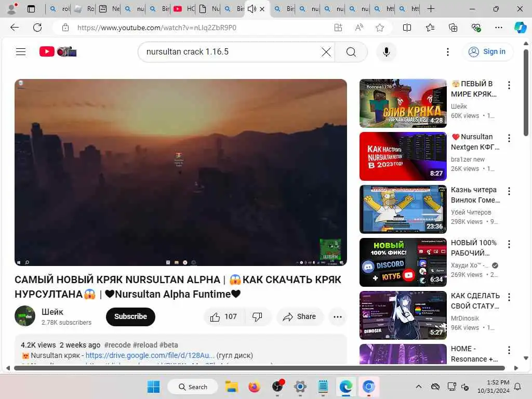Click the #recode hashtag
Screen dimensions: 532x399
[x=117, y=345]
